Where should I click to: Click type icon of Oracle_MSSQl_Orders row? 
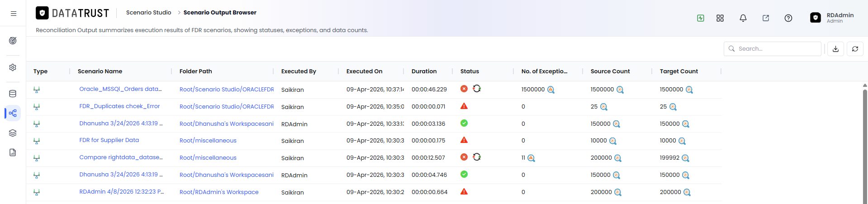point(37,90)
